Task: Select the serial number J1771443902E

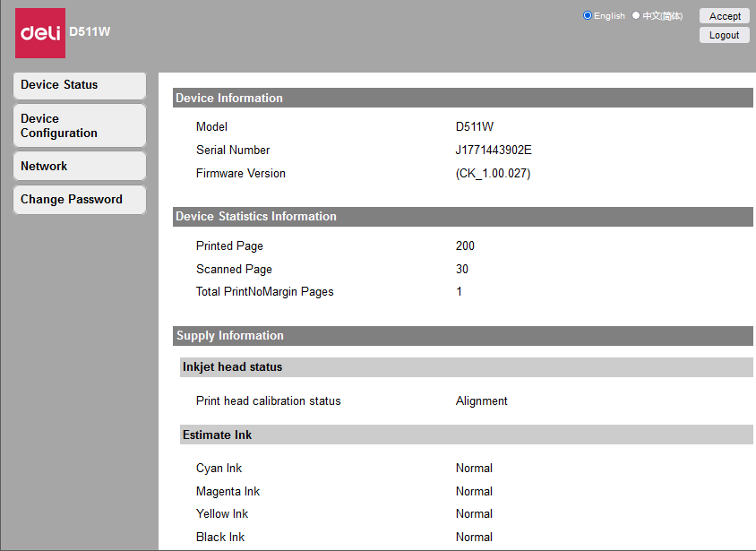Action: [494, 150]
